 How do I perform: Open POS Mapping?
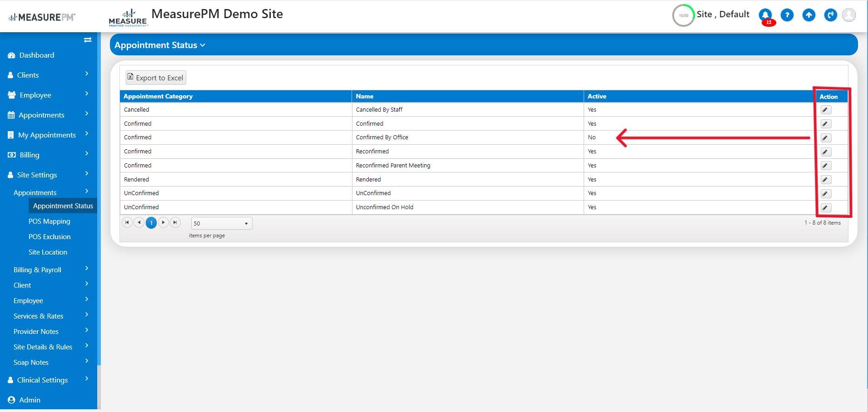coord(49,221)
